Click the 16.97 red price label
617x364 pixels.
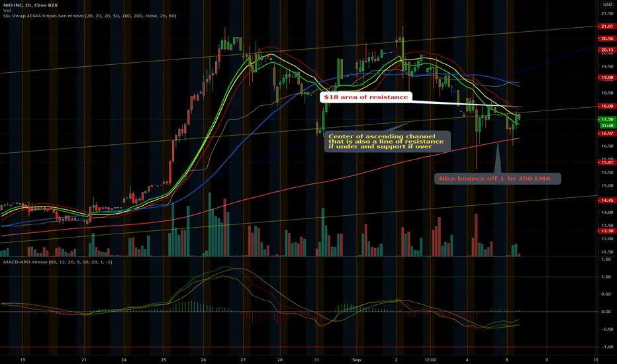[606, 134]
